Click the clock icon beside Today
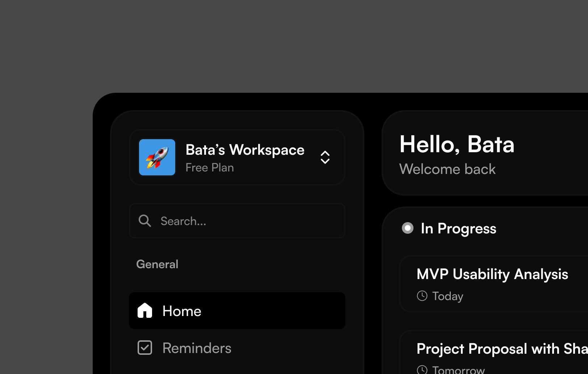The image size is (588, 374). [x=422, y=296]
